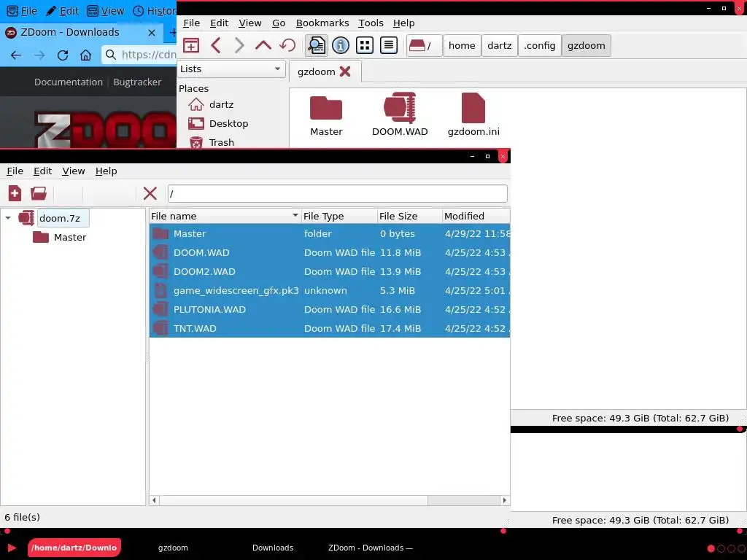This screenshot has width=747, height=560.
Task: Close the ZDoom - Downloads browser tab
Action: (x=152, y=32)
